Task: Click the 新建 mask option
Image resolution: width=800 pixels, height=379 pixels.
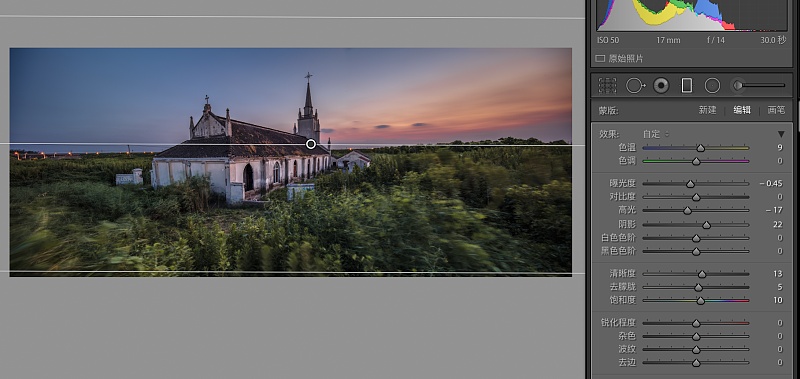Action: (x=708, y=110)
